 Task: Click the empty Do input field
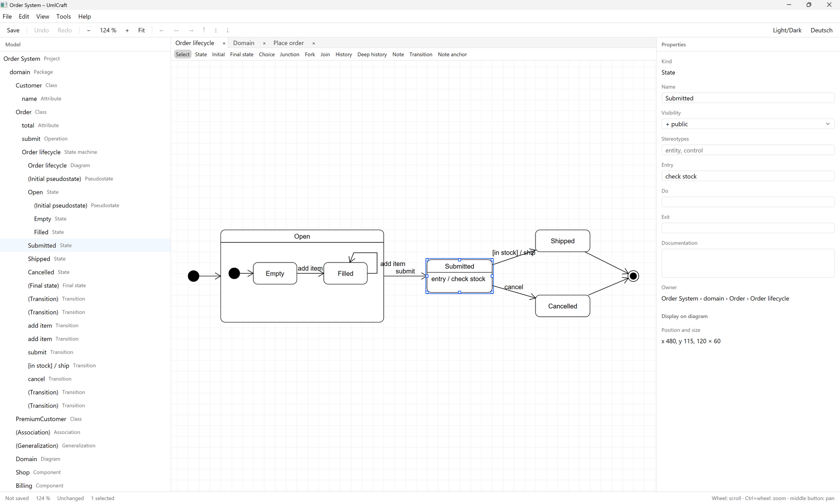tap(748, 202)
